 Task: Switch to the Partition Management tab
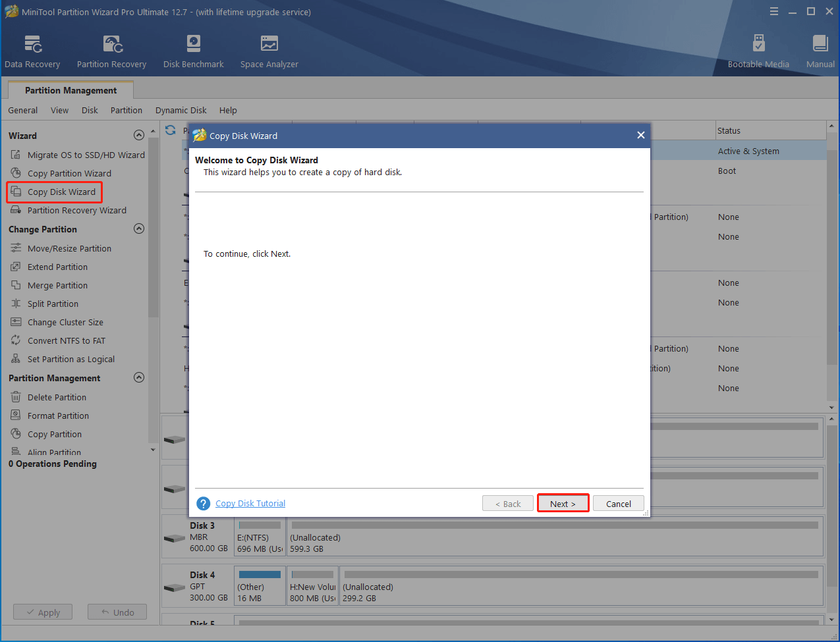(x=71, y=90)
